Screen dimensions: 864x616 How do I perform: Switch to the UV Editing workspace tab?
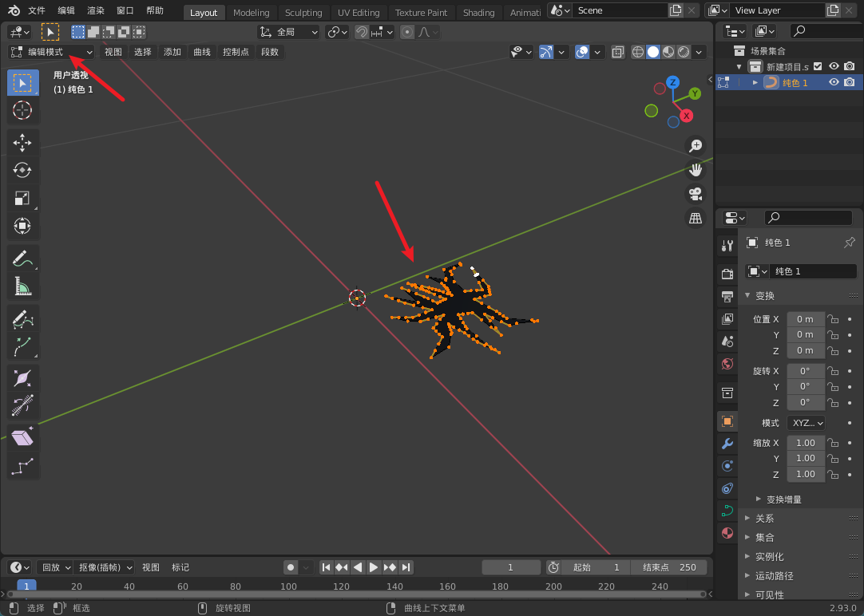coord(359,13)
